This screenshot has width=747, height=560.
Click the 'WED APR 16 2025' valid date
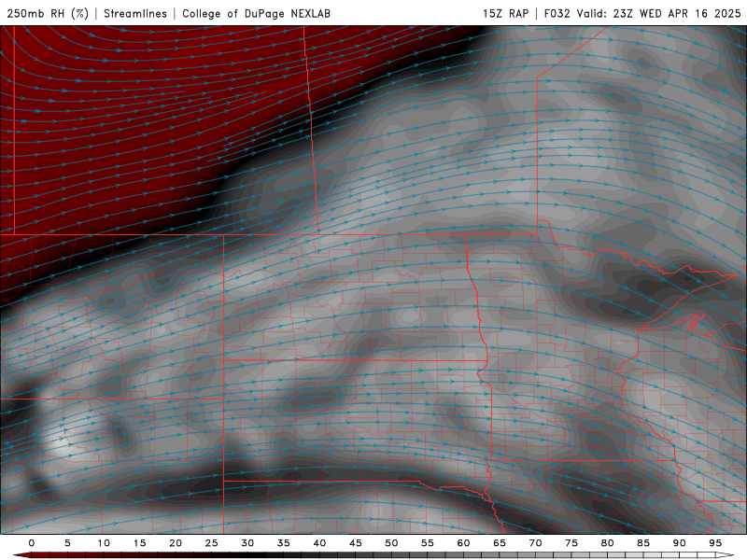(690, 13)
